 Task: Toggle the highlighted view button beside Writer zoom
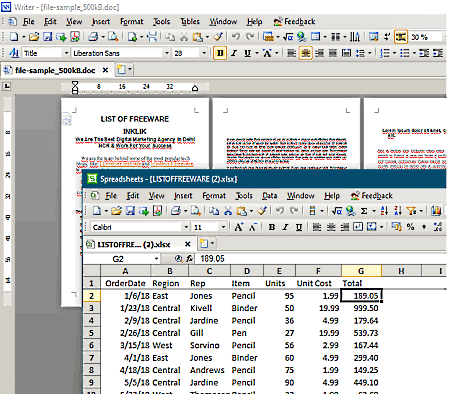pos(401,37)
